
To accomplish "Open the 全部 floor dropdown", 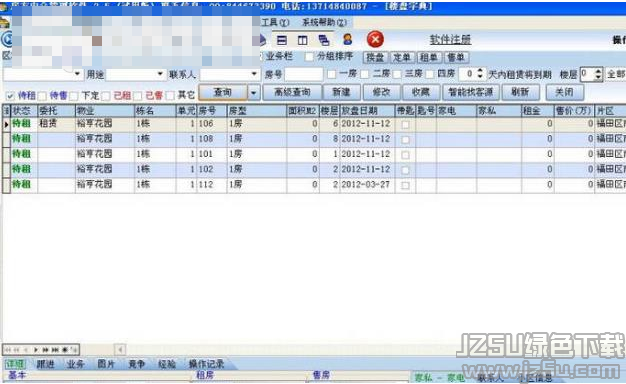I will [x=615, y=74].
